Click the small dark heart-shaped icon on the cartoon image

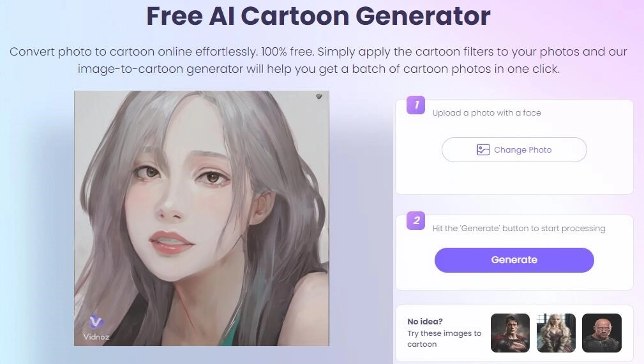click(318, 96)
